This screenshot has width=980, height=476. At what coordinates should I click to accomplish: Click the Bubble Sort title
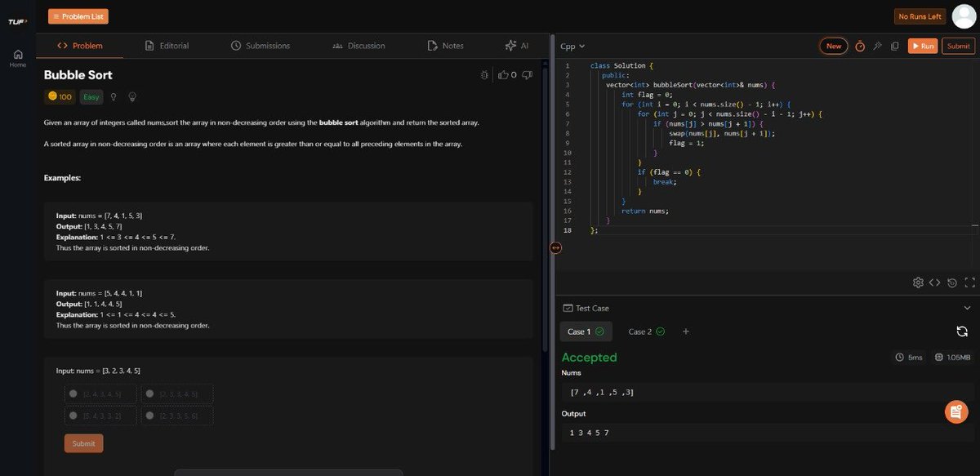coord(78,75)
